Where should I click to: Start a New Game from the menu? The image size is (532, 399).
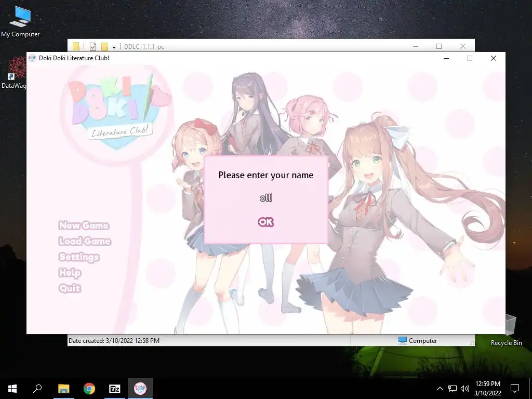click(84, 225)
